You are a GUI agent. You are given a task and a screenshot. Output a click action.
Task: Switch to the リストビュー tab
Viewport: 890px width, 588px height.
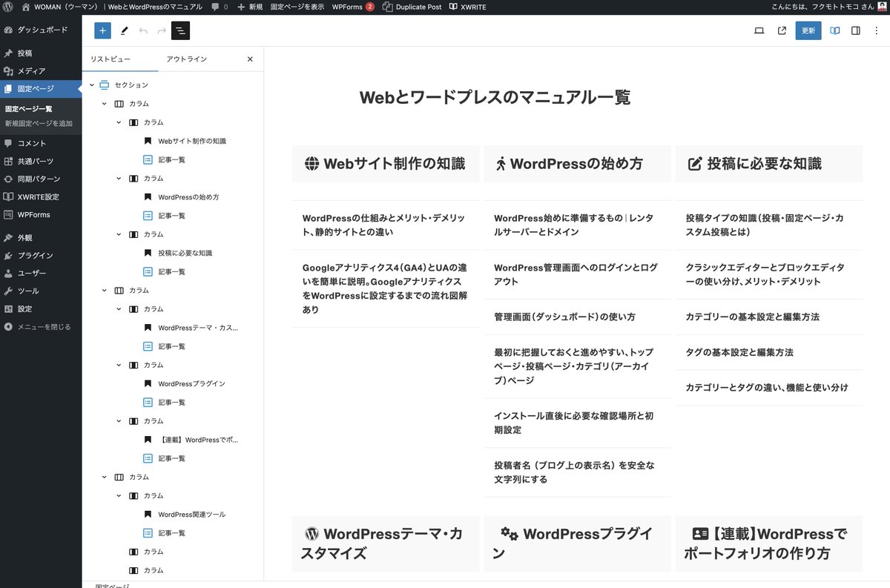[111, 59]
